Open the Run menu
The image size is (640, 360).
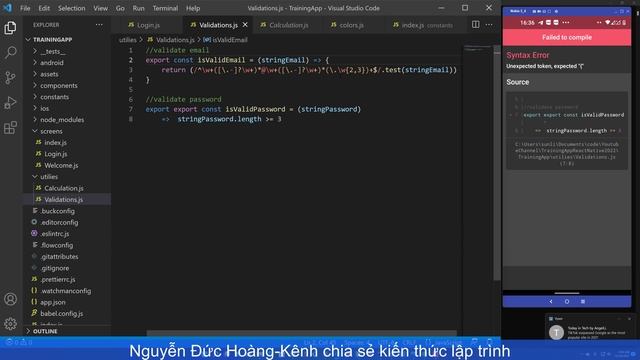(x=138, y=8)
